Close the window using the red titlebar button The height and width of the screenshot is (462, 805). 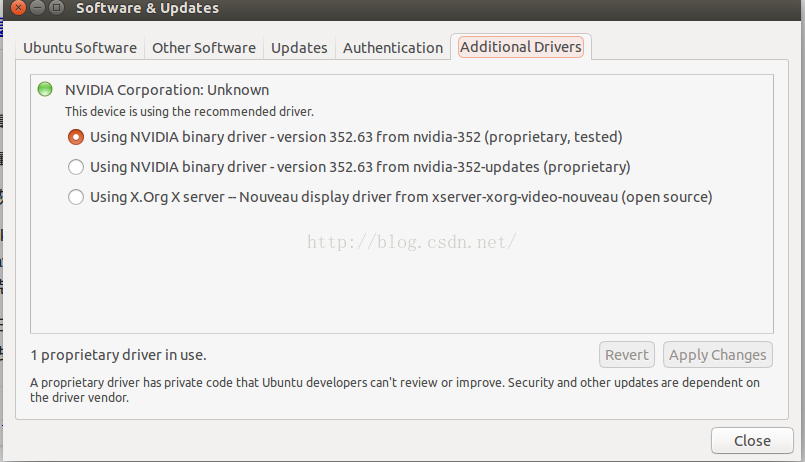tap(18, 7)
